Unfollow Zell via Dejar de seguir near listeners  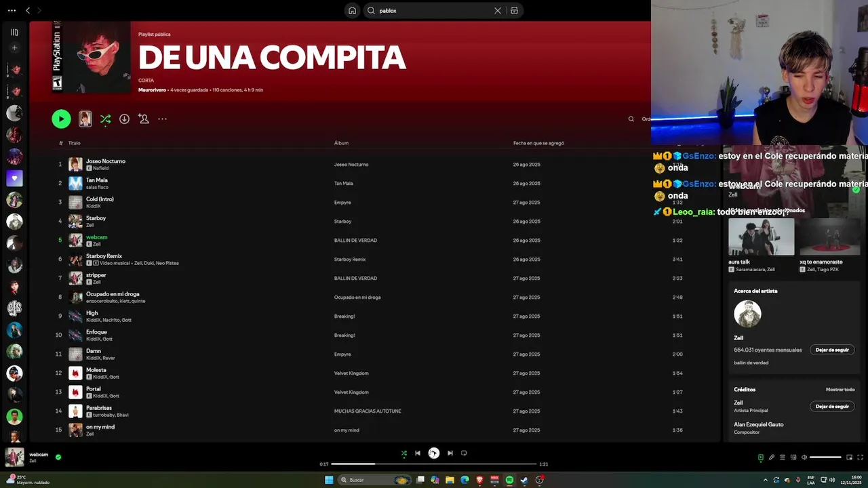(832, 350)
